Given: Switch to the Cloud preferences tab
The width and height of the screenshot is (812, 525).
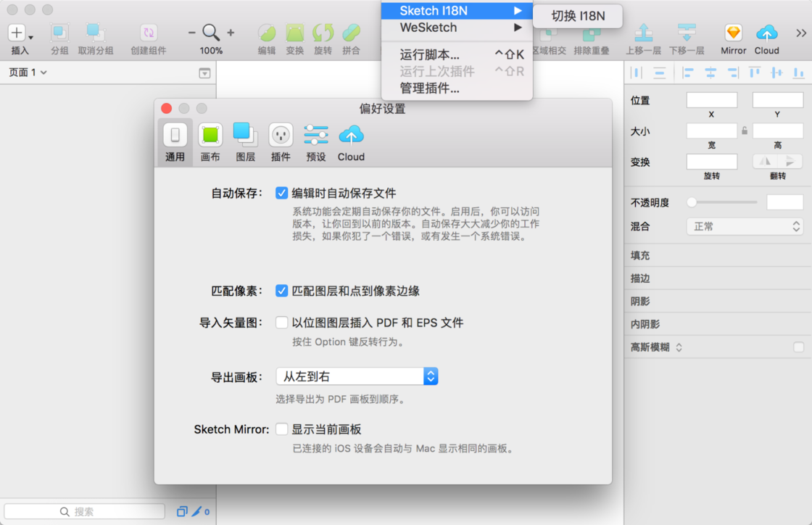Looking at the screenshot, I should [x=351, y=142].
